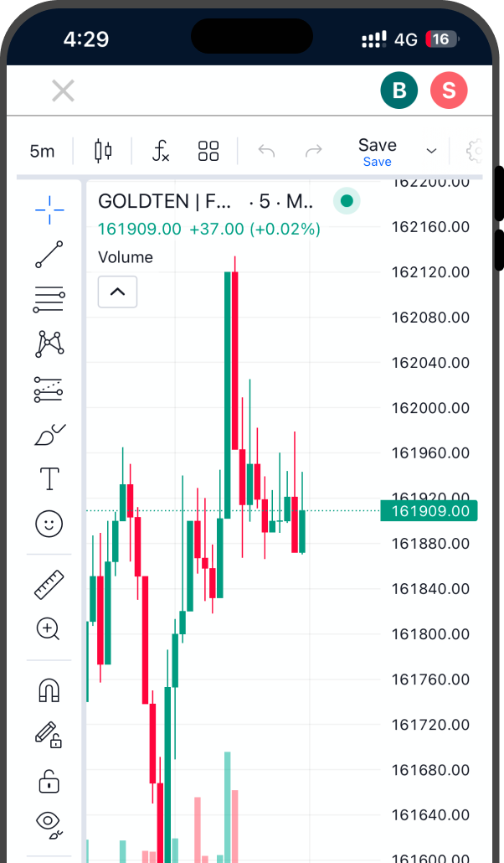Choose the XABCD pattern tool
Viewport: 504px width, 863px height.
coord(49,344)
